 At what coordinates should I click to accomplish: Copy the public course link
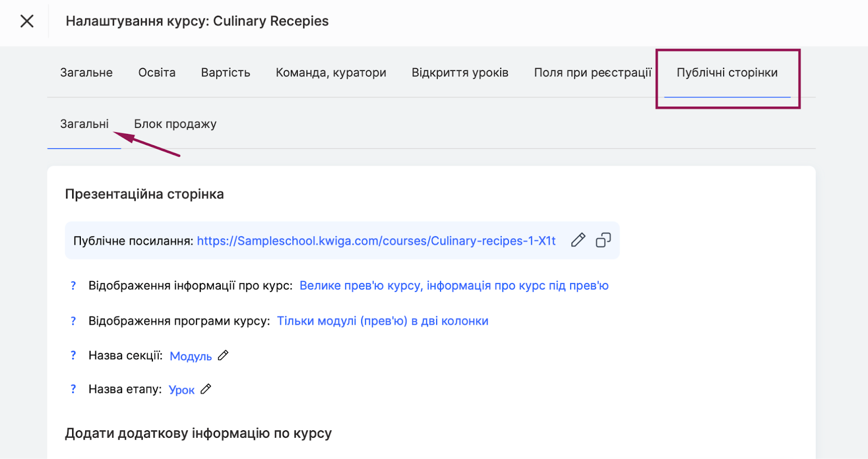(603, 240)
